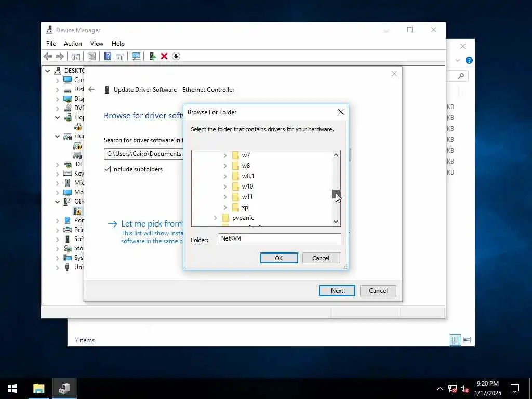Click the Disable device down-arrow icon
Viewport: 532px width, 399px height.
pos(176,56)
